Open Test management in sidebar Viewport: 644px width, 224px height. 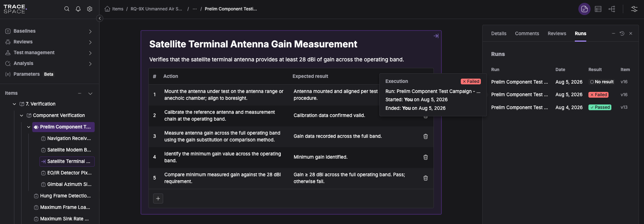34,53
